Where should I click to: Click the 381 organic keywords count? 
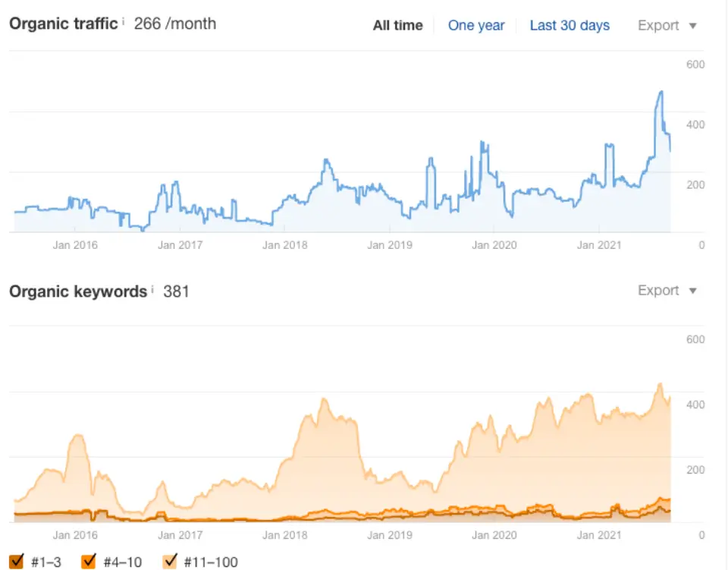pos(177,291)
